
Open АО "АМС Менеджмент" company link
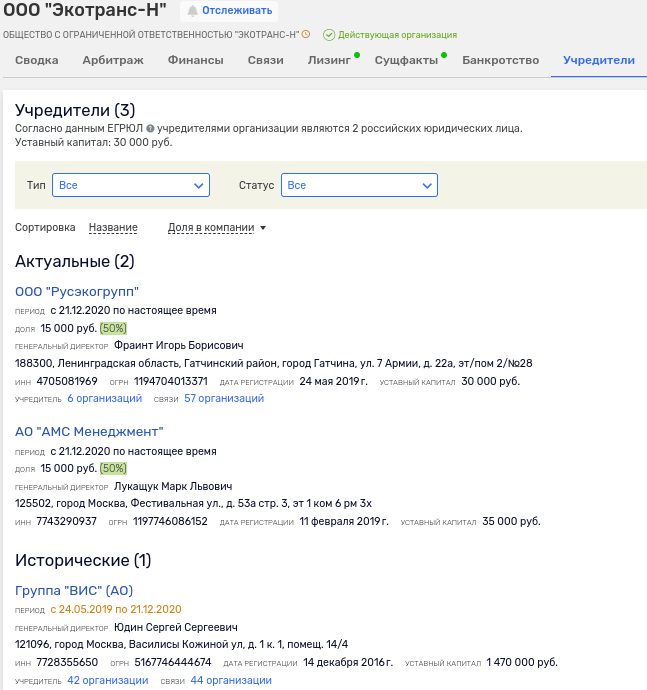tap(89, 432)
